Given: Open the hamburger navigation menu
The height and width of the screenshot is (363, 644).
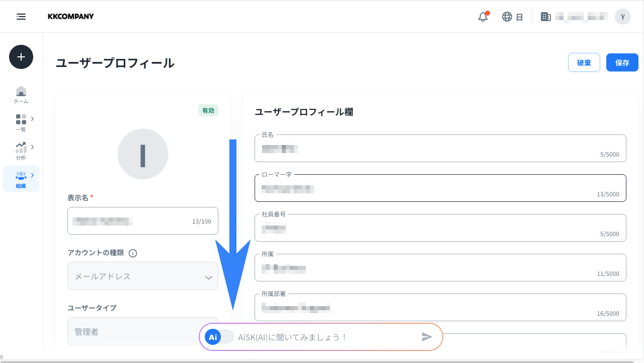Looking at the screenshot, I should point(21,17).
